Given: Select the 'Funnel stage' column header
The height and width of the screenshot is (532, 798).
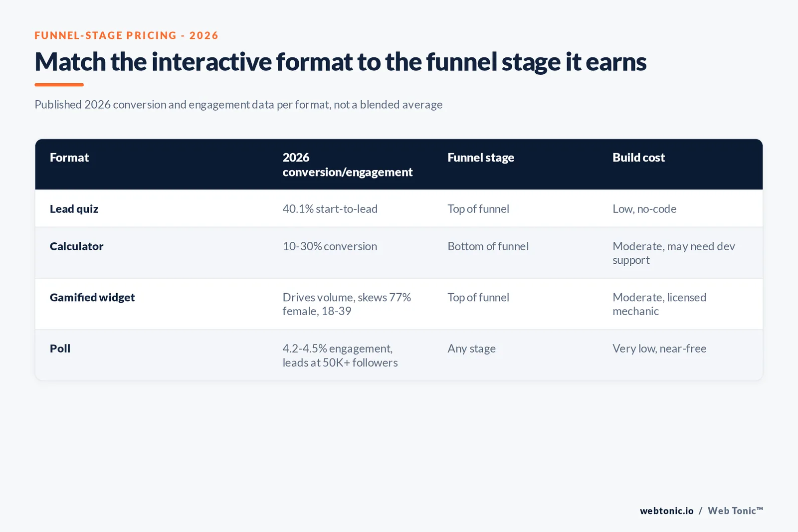Looking at the screenshot, I should (x=481, y=158).
